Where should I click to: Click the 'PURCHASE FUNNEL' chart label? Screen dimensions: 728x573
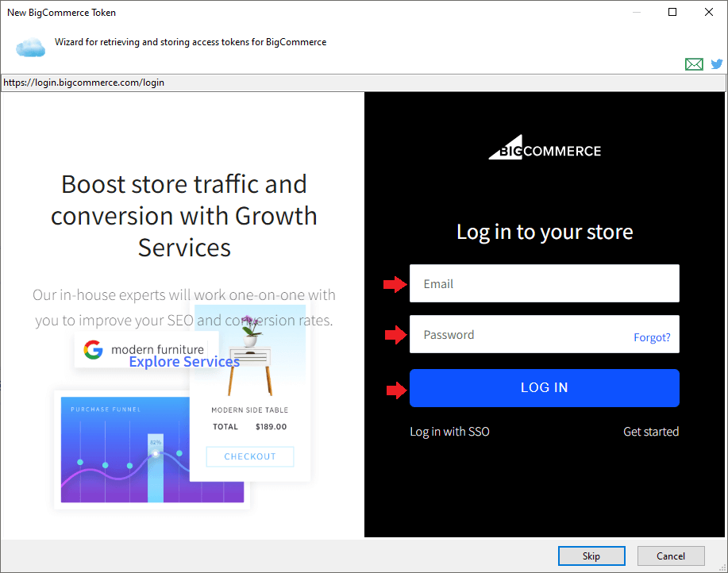(x=106, y=410)
